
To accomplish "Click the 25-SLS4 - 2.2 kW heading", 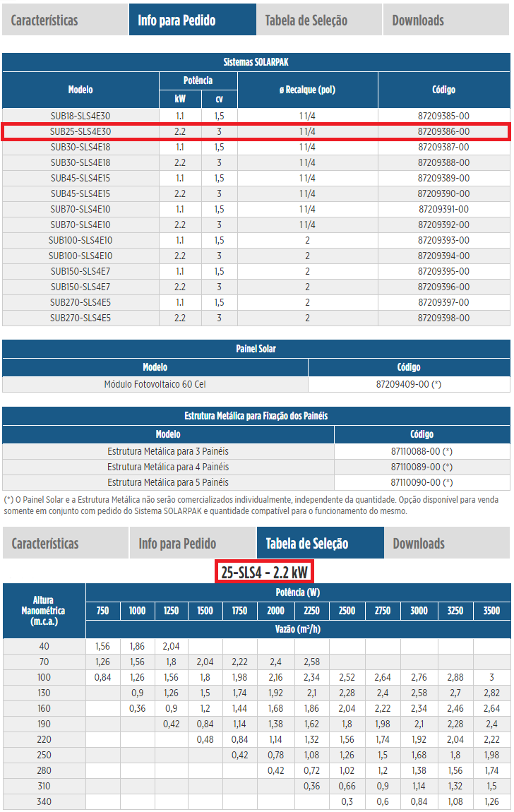I will [264, 572].
